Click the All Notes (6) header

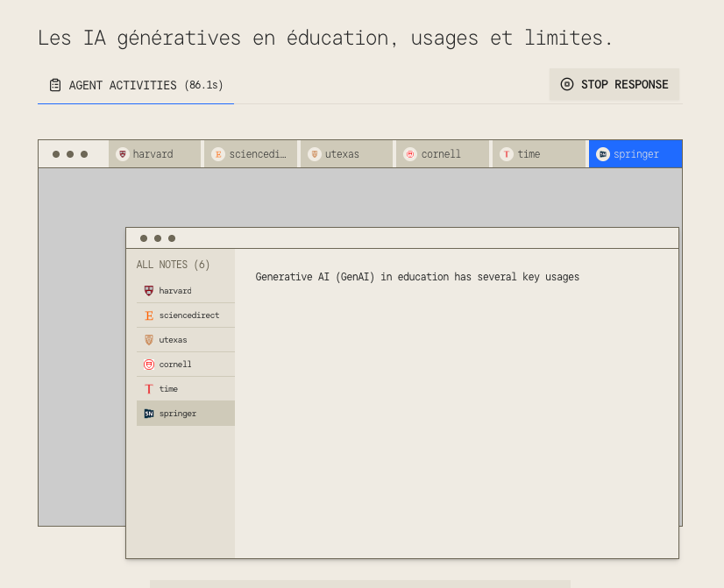(174, 265)
